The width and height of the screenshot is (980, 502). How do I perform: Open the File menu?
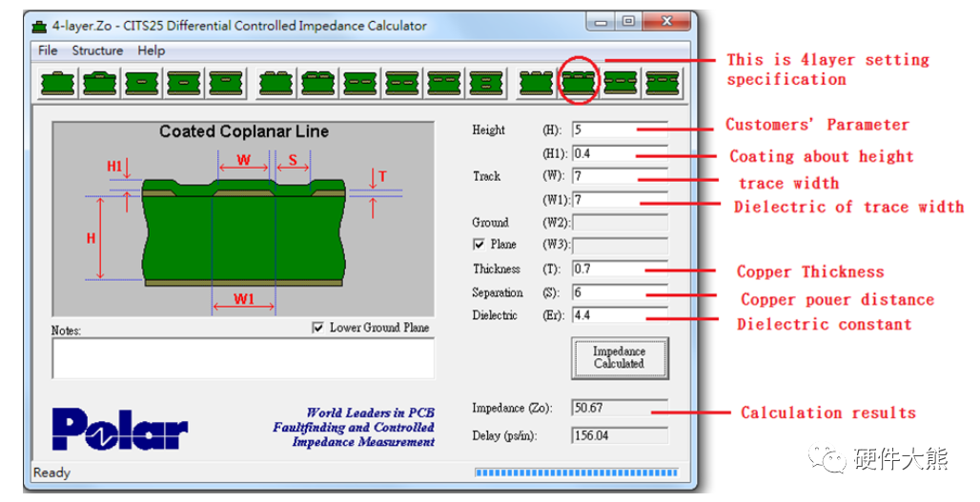point(48,50)
